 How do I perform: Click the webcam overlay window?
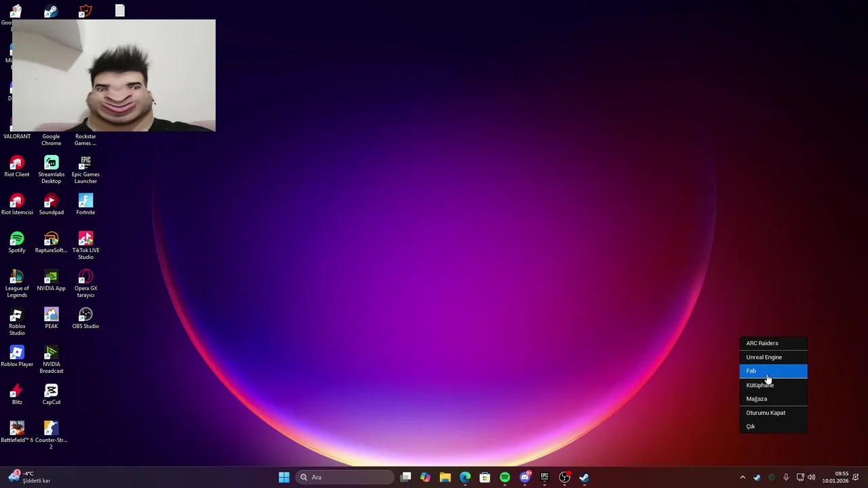pyautogui.click(x=114, y=75)
